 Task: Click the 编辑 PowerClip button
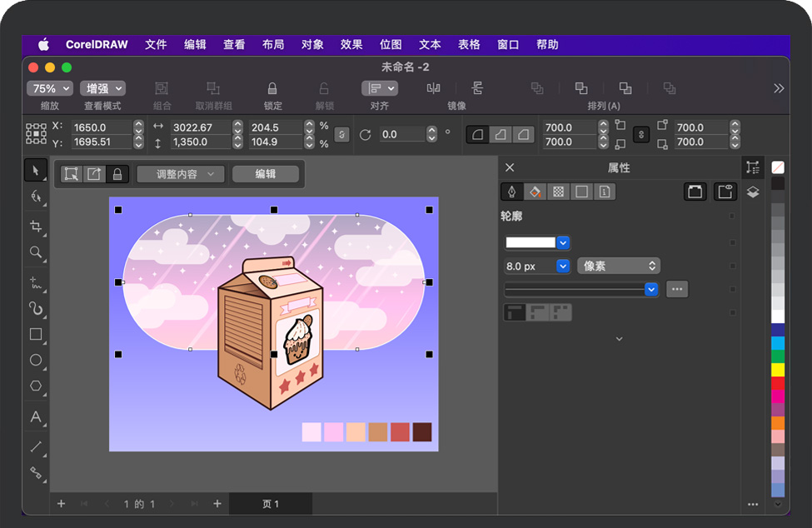click(266, 174)
